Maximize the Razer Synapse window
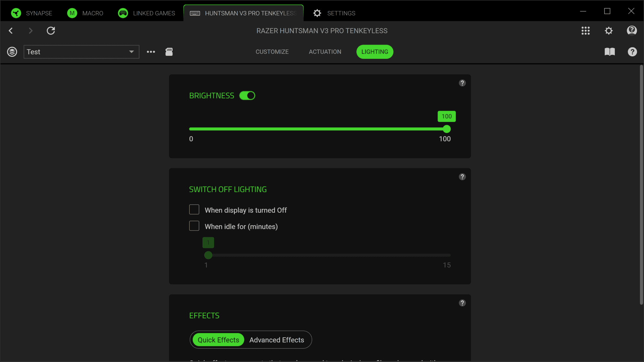The image size is (644, 362). pos(607,11)
